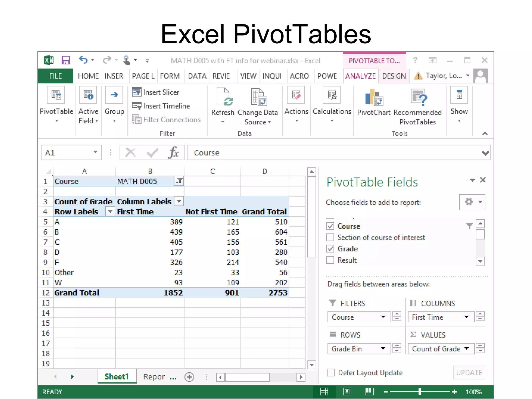Click the Undo arrow icon
The image size is (532, 399).
83,60
